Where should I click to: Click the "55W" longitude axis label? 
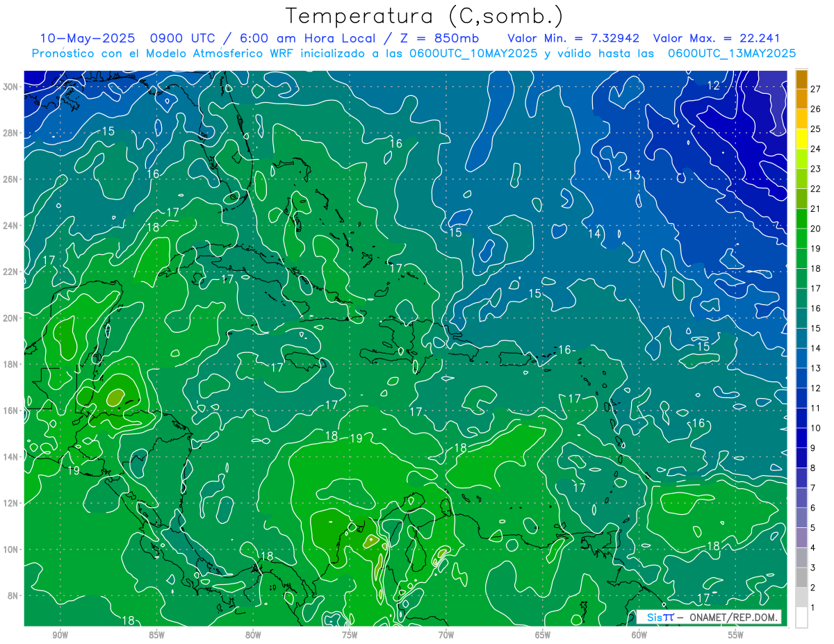(735, 635)
